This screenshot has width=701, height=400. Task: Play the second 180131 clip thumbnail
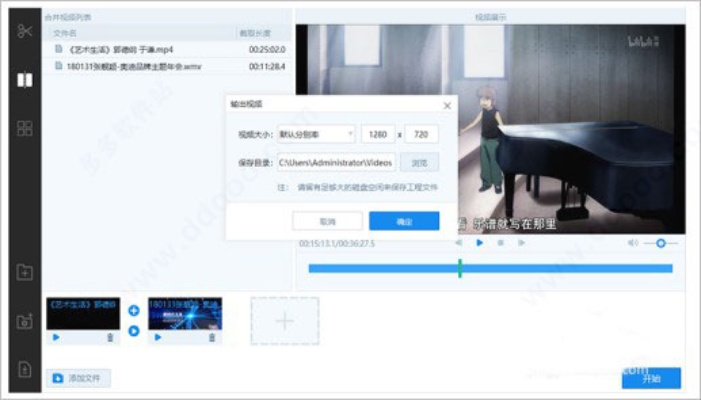point(158,337)
